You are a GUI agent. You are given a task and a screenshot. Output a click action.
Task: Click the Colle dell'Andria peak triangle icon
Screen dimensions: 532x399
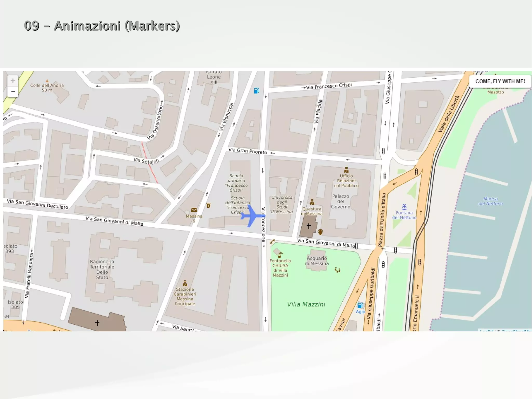click(47, 81)
